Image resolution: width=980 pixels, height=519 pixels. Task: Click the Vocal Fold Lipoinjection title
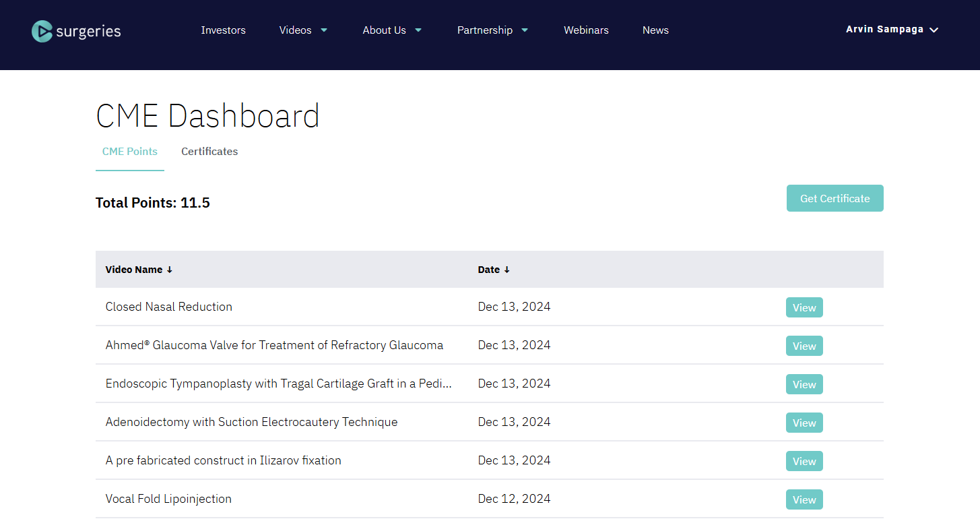point(168,499)
